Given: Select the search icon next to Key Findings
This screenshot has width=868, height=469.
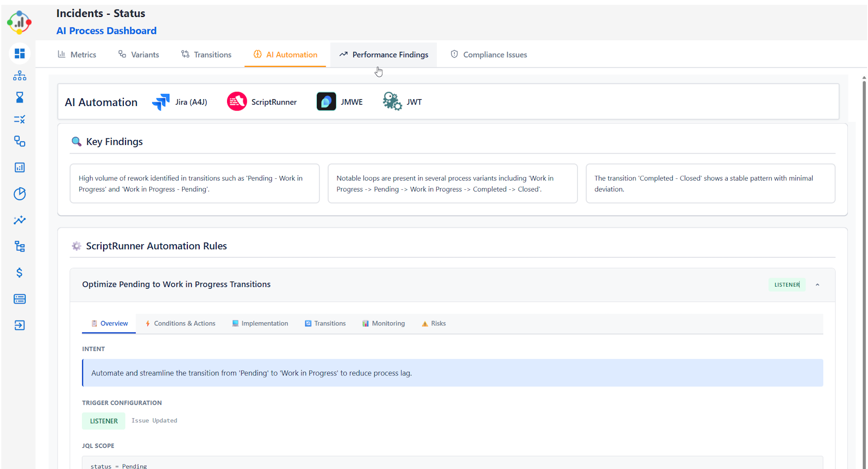Looking at the screenshot, I should [x=76, y=141].
